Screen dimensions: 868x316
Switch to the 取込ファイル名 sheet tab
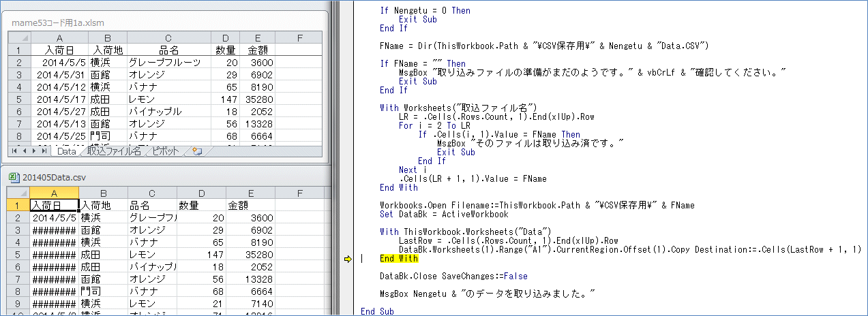(114, 151)
